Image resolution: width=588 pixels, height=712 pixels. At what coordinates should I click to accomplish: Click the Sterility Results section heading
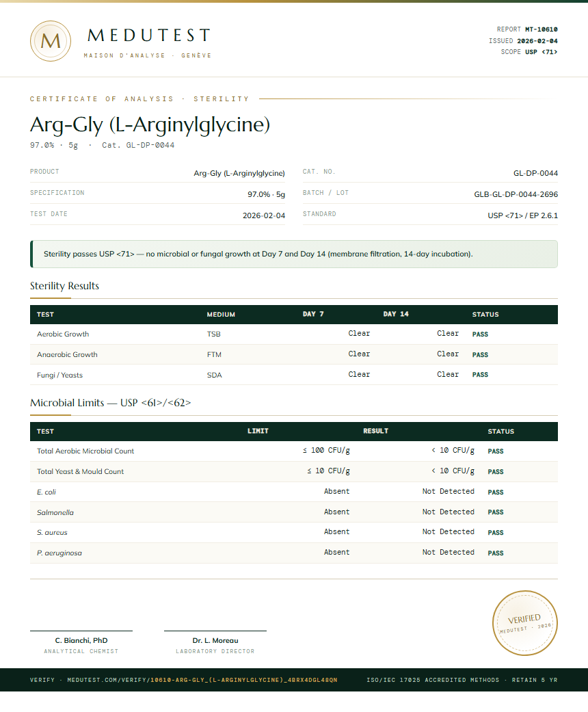tap(64, 286)
